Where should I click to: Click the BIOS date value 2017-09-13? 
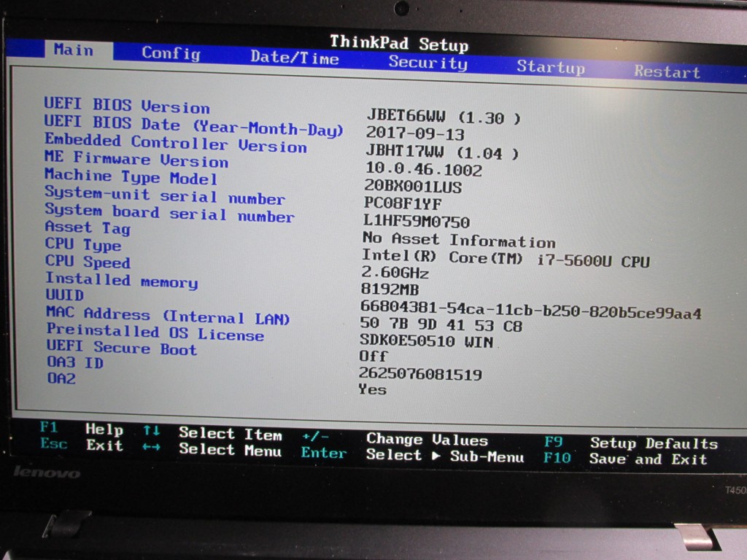click(415, 134)
